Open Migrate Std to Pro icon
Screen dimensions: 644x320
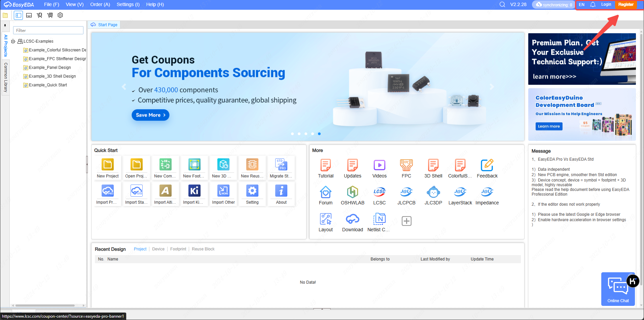(281, 168)
